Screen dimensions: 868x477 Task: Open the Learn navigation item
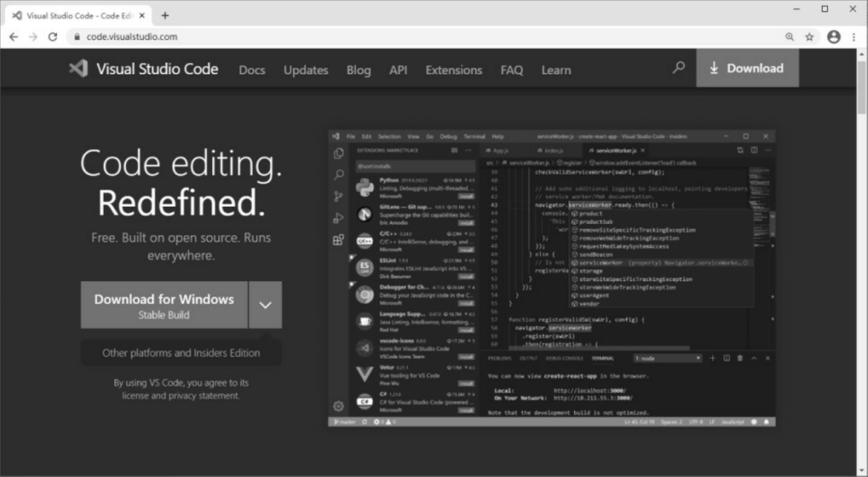556,70
